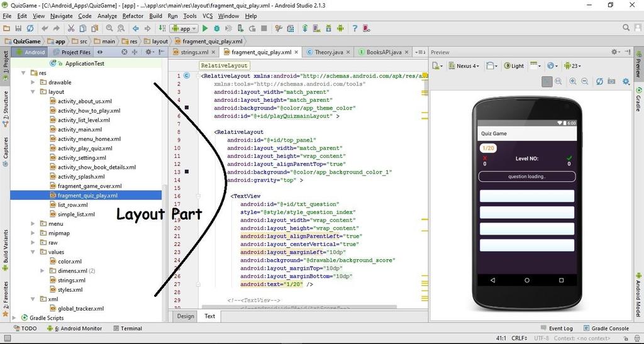Click the Make Project icon
Viewport: 644px width, 344px height.
coord(162,28)
